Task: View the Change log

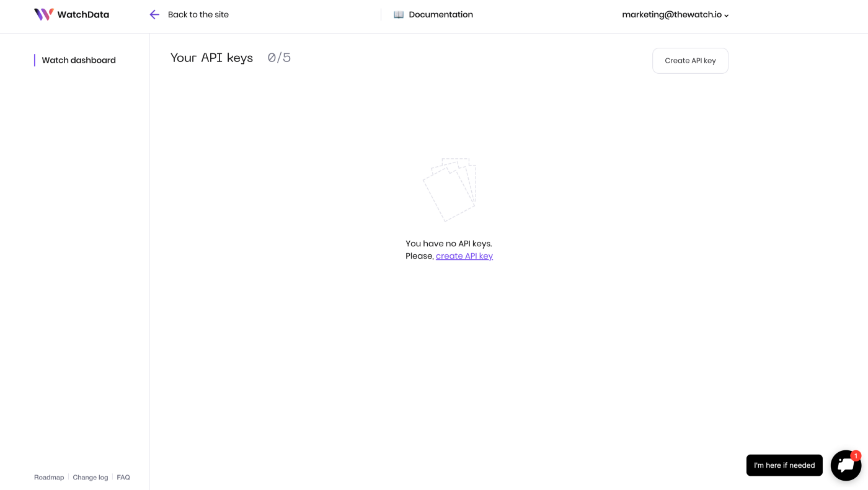Action: (x=91, y=477)
